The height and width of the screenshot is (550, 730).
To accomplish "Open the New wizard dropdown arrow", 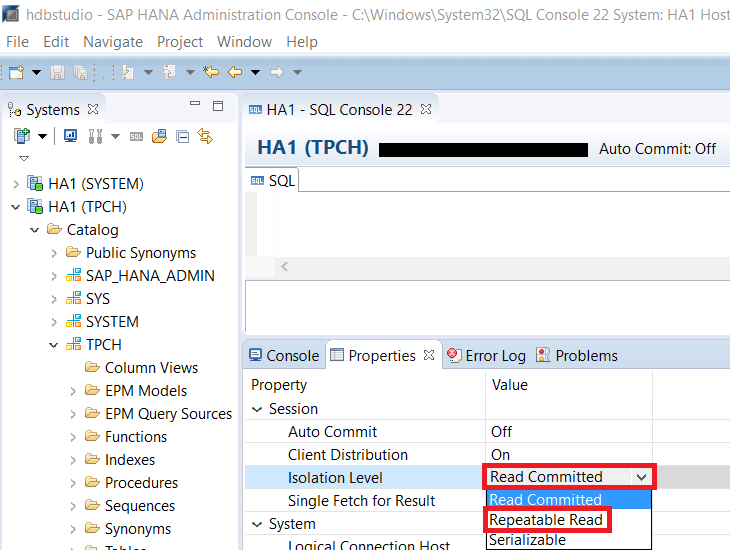I will tap(36, 72).
